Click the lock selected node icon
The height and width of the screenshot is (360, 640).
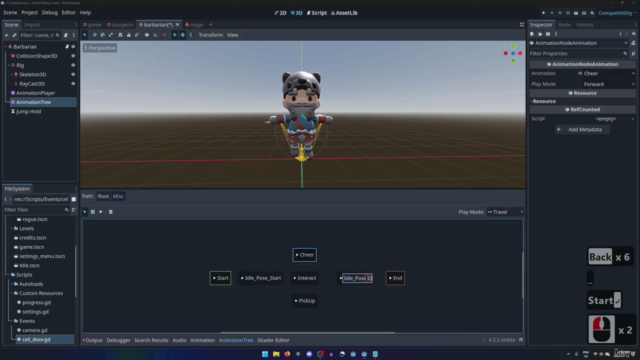click(x=129, y=35)
